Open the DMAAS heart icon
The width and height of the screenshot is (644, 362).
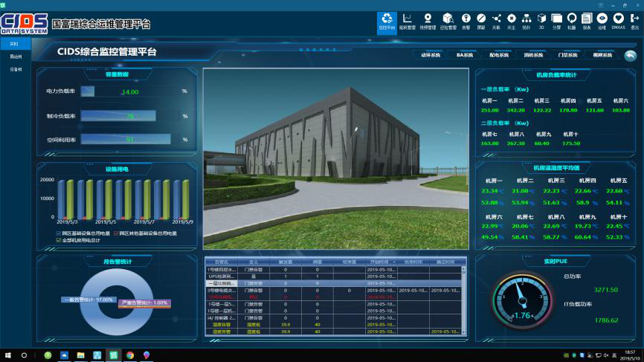pos(618,22)
